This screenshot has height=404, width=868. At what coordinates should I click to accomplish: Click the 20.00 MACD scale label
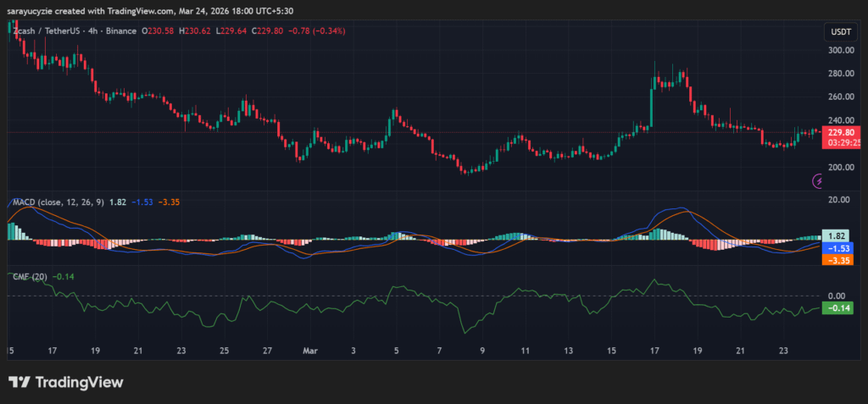point(838,200)
